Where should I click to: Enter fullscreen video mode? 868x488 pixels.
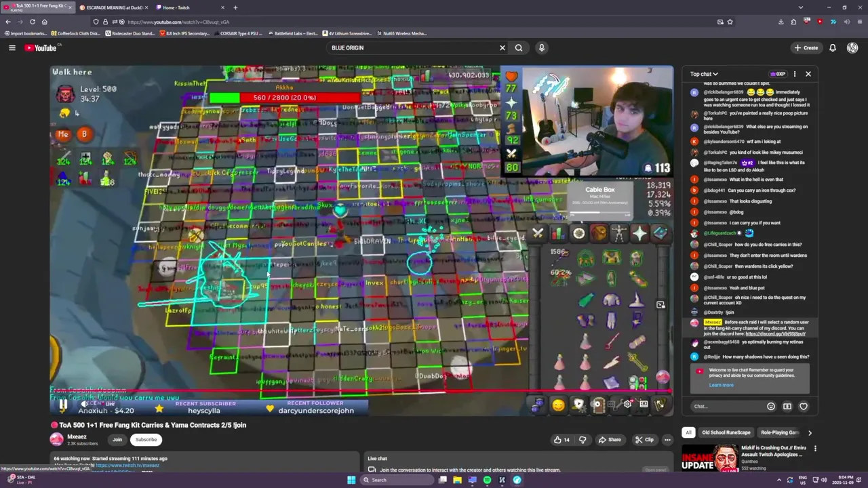click(660, 405)
